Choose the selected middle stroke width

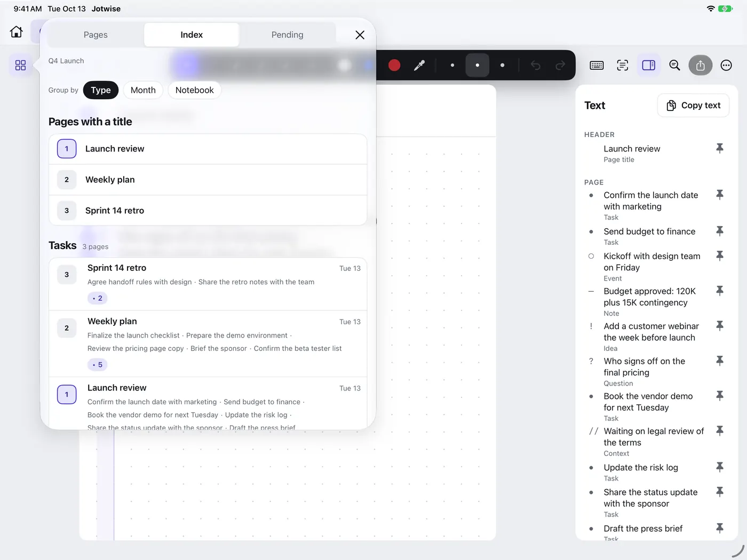click(478, 65)
